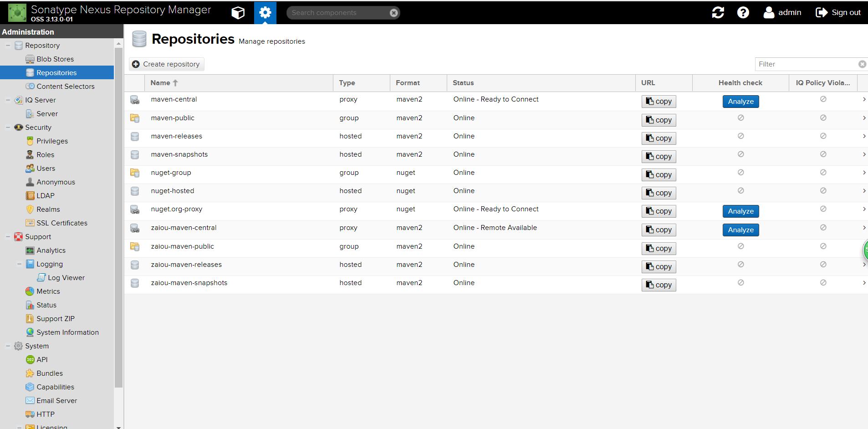Collapse the Security tree node
This screenshot has height=429, width=868.
tap(8, 128)
